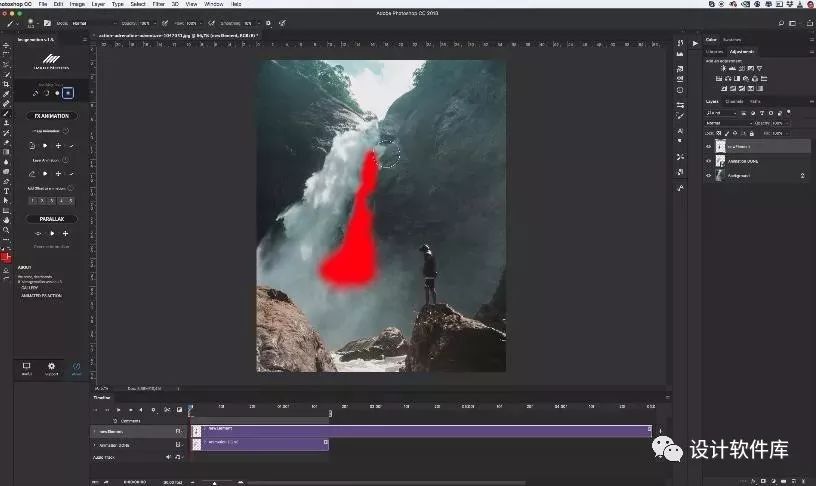Image resolution: width=816 pixels, height=486 pixels.
Task: Toggle lock all padlock icon
Action: pos(751,134)
